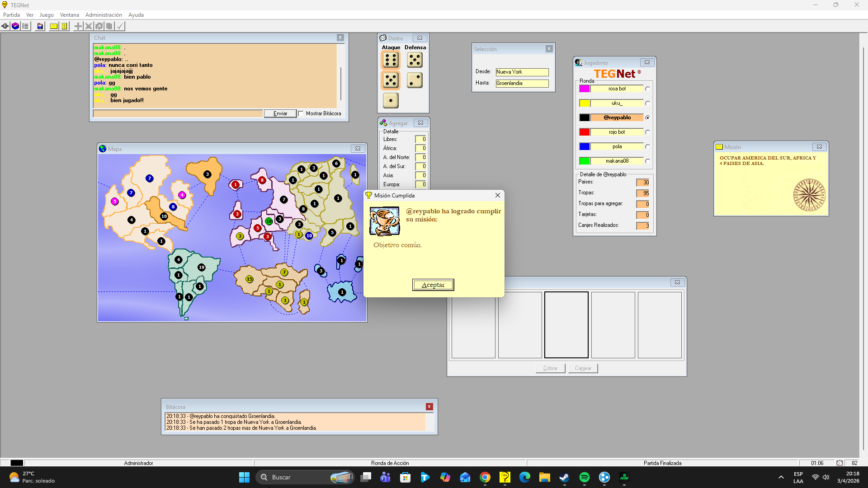
Task: Click the save floppy disk icon
Action: click(x=40, y=26)
